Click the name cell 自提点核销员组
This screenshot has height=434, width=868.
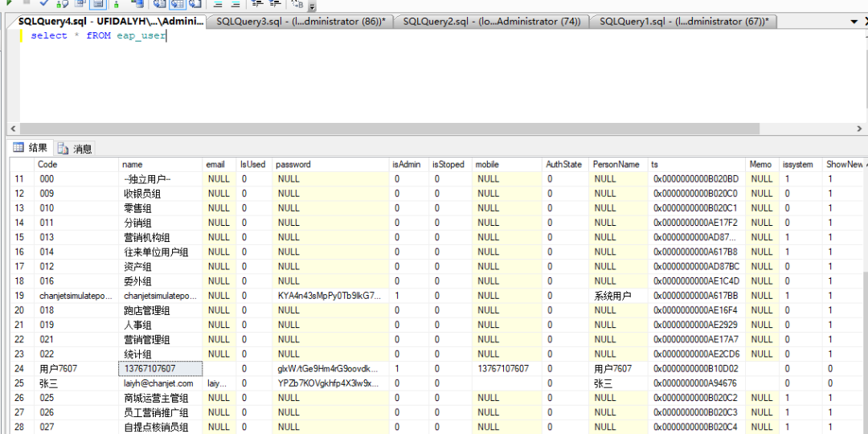coord(161,427)
